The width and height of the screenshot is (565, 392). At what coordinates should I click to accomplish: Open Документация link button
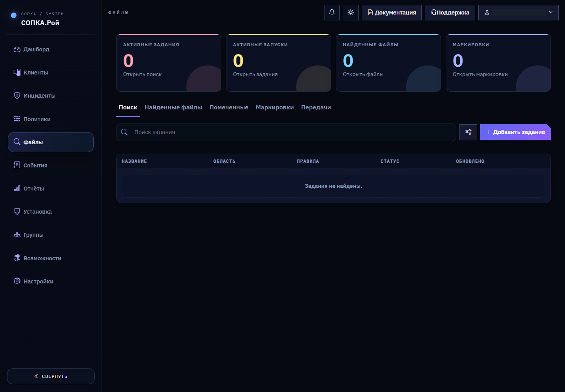pyautogui.click(x=392, y=13)
